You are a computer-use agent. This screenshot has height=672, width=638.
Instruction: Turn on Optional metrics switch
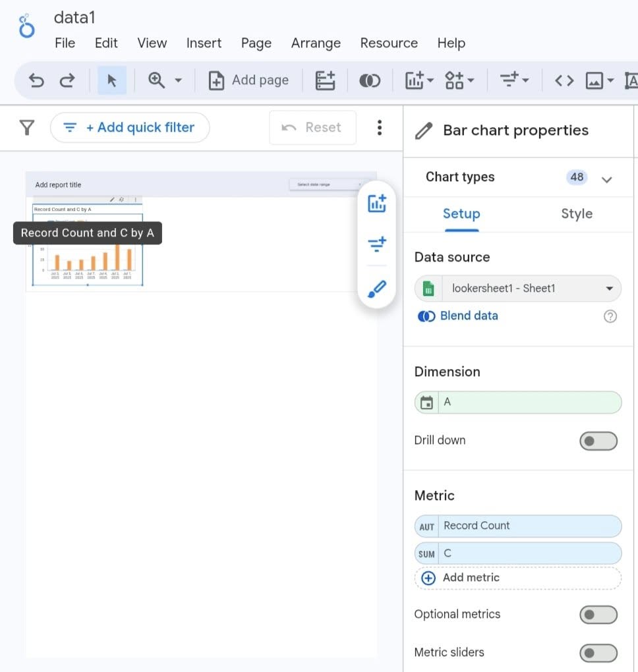[x=598, y=615]
